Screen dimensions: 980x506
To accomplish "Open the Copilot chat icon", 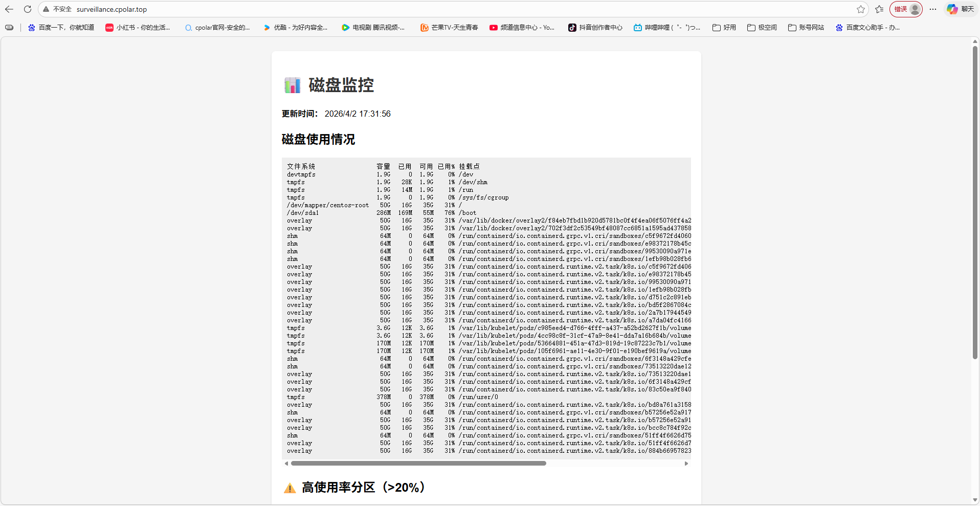I will [x=952, y=9].
